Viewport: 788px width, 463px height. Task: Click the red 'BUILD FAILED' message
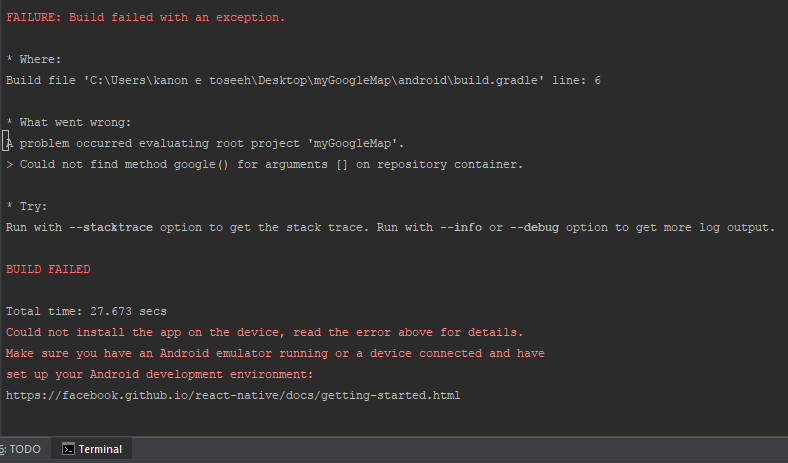coord(48,269)
